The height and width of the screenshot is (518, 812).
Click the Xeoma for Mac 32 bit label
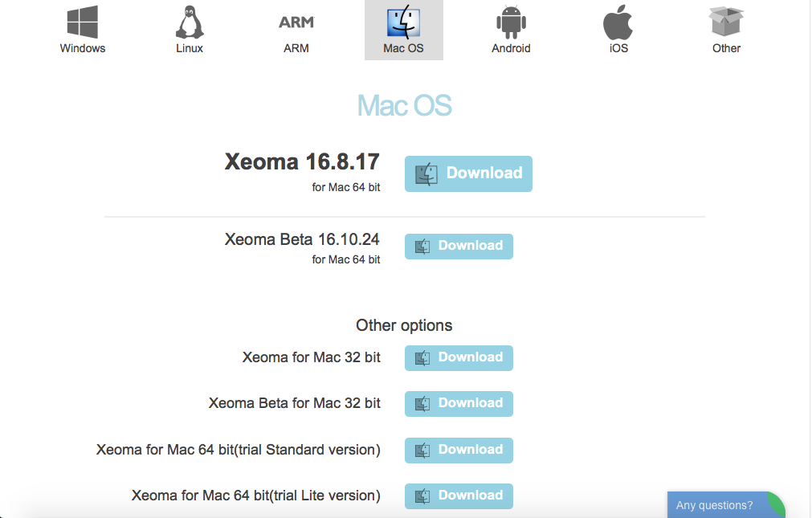[x=312, y=357]
